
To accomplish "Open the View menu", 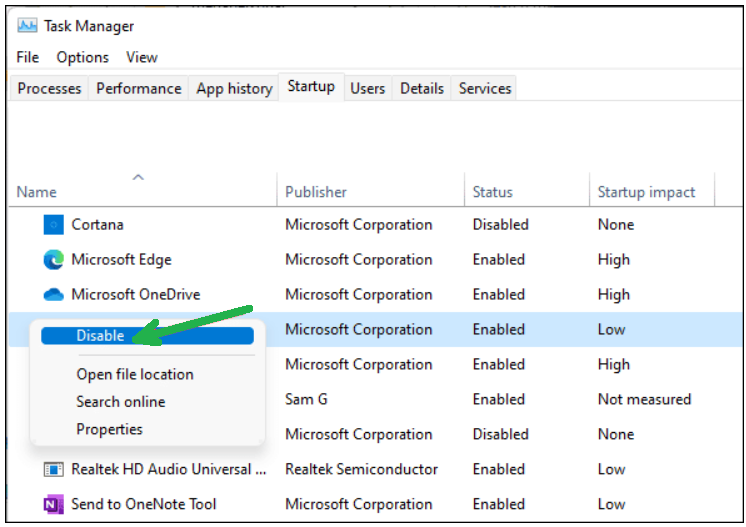I will tap(142, 57).
